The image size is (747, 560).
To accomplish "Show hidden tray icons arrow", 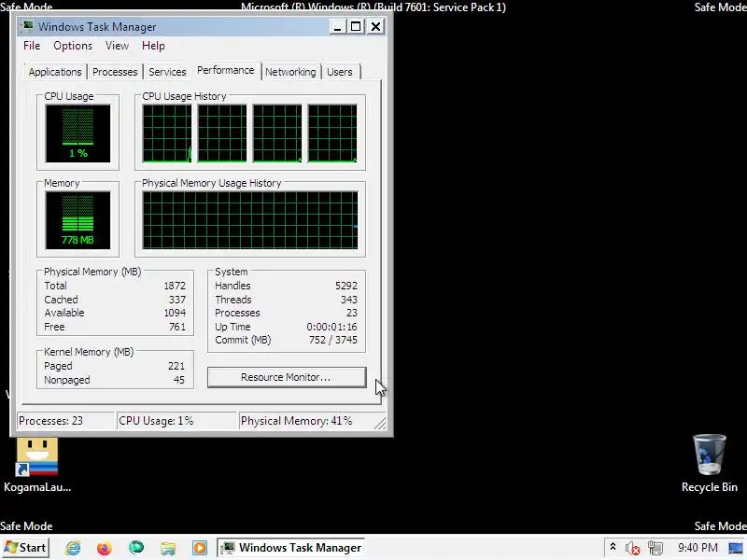I will coord(613,548).
